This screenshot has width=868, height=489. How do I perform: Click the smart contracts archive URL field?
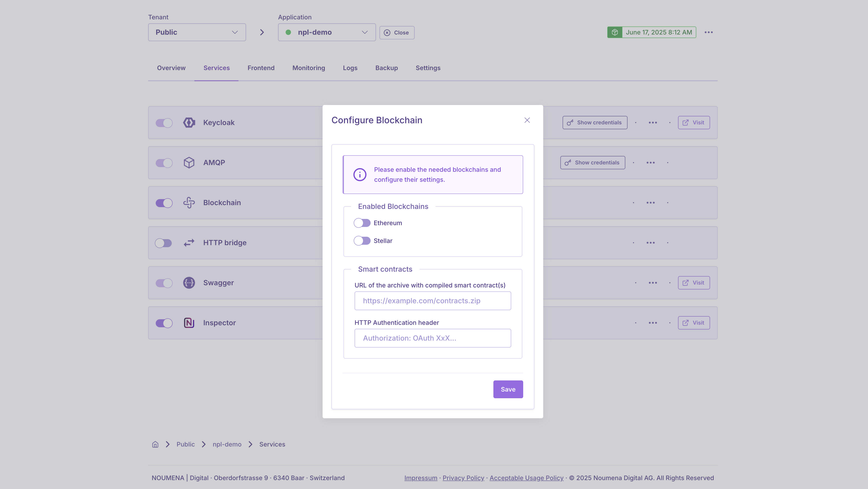pos(432,301)
